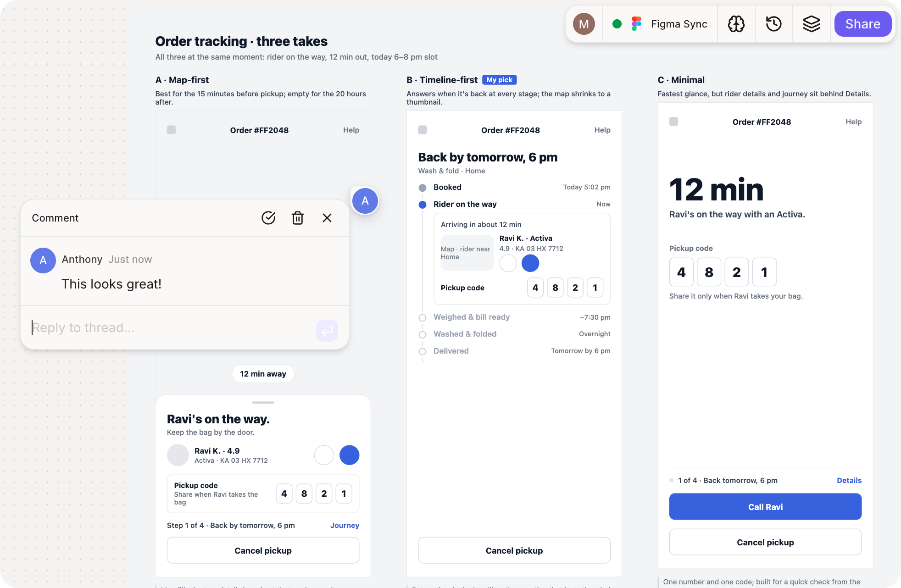Click the Share button
The image size is (901, 588).
[862, 24]
